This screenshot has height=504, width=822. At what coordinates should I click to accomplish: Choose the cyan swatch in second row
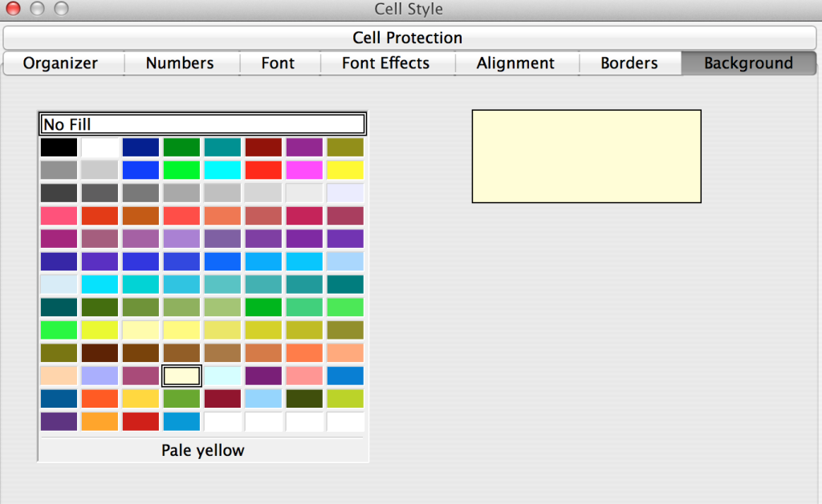222,170
